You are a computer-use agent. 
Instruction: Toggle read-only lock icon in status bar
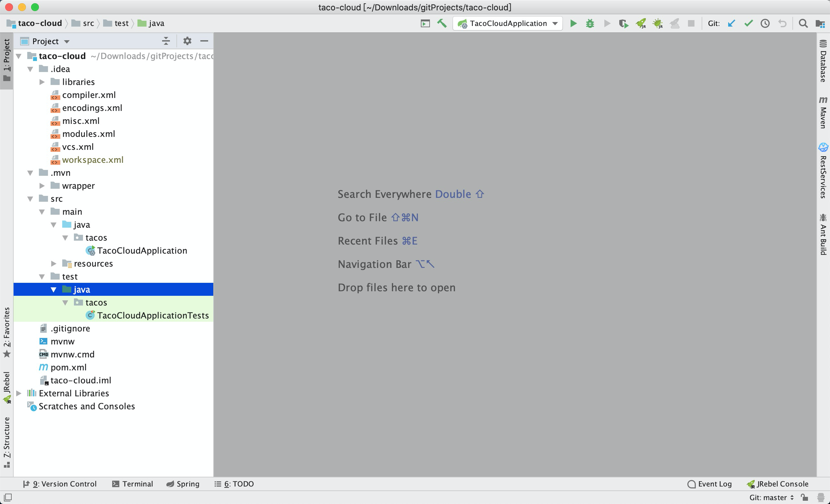805,497
